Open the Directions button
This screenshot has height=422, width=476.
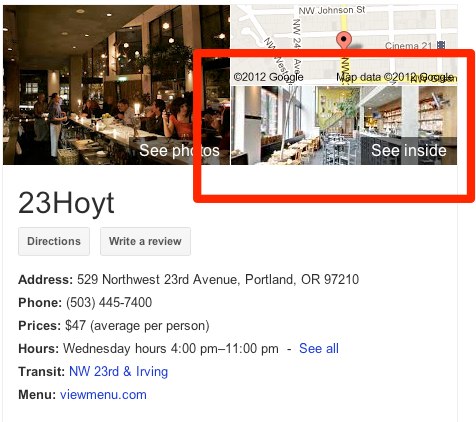[54, 241]
